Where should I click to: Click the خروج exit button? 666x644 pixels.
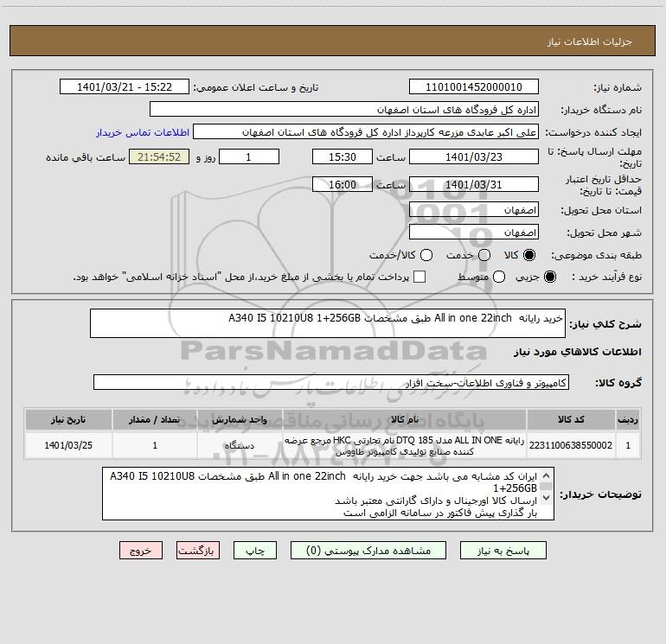tap(141, 551)
